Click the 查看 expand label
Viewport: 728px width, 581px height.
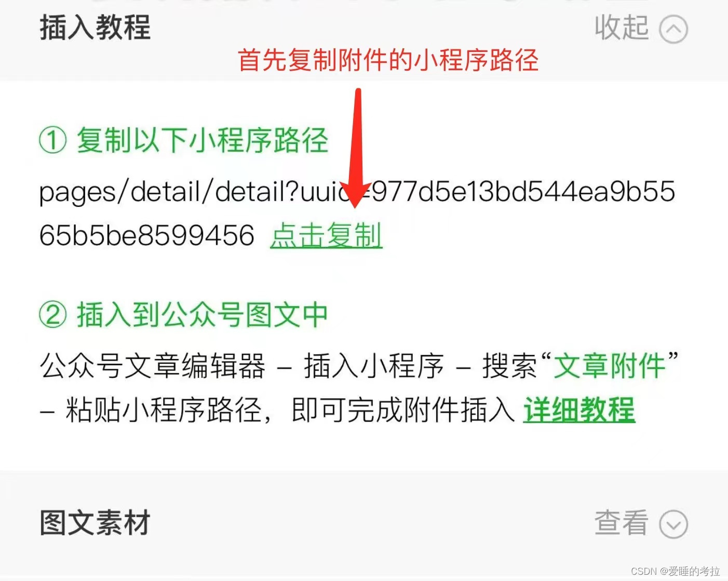click(622, 523)
